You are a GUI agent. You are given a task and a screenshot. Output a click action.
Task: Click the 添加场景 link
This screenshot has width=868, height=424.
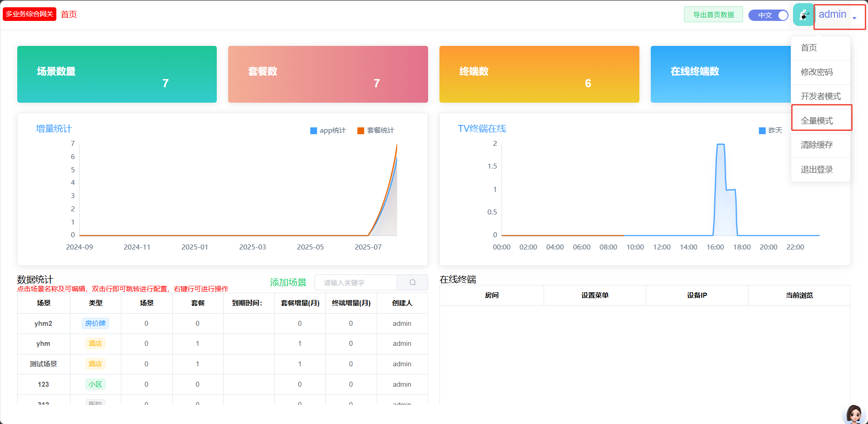click(x=288, y=283)
